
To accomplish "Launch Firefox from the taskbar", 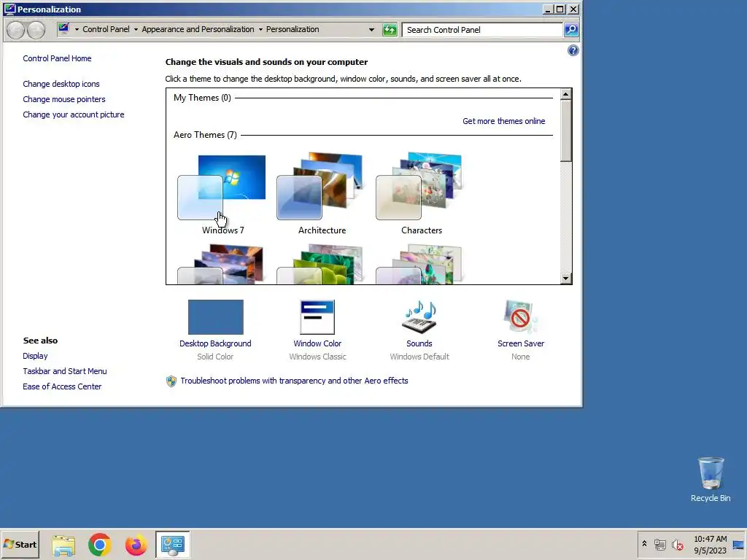I will (x=136, y=545).
